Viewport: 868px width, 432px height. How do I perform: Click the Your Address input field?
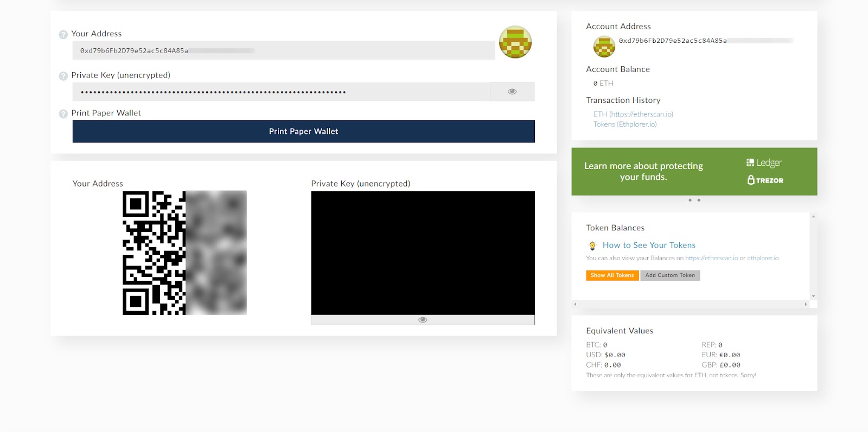(284, 50)
